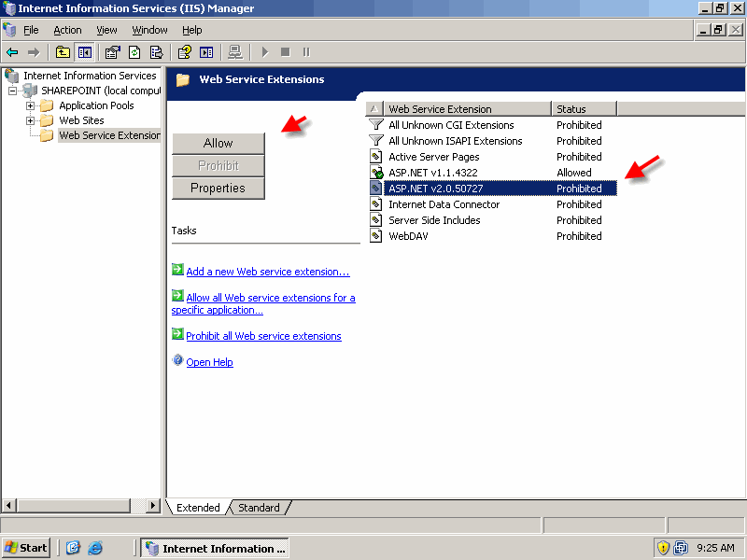The image size is (747, 560).
Task: Refresh the view using the toolbar icon
Action: click(x=134, y=52)
